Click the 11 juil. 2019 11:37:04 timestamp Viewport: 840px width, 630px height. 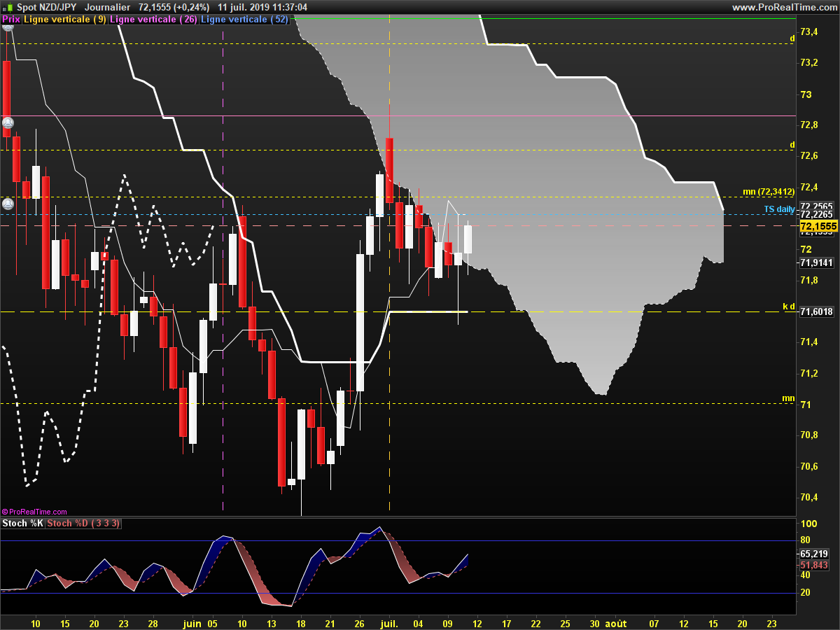click(263, 7)
